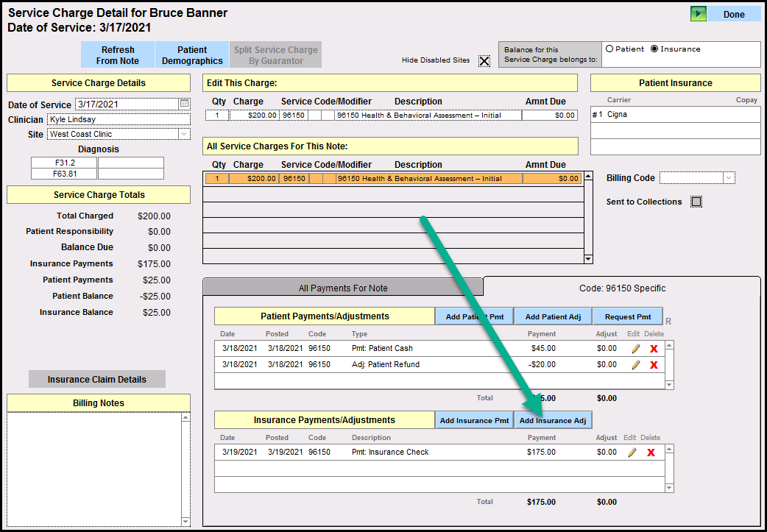Click the green arrow Done icon
The image size is (767, 532).
pos(698,14)
